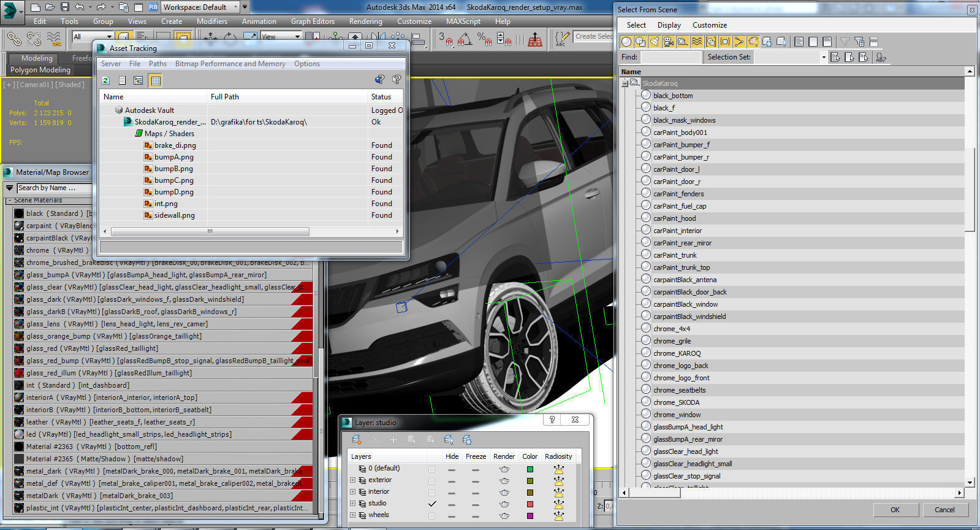Toggle Display Lights filter in Select From Scene
The image size is (980, 530).
[x=655, y=42]
